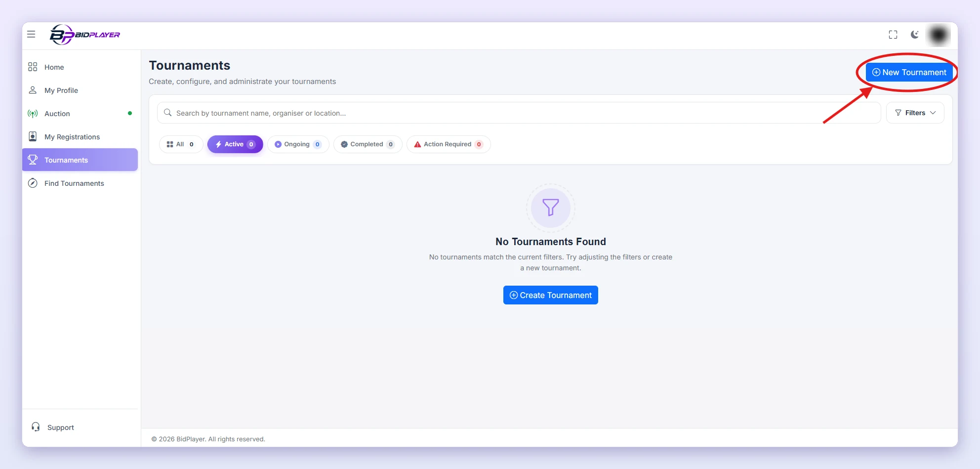Image resolution: width=980 pixels, height=469 pixels.
Task: Click the Create Tournament button
Action: coord(550,295)
